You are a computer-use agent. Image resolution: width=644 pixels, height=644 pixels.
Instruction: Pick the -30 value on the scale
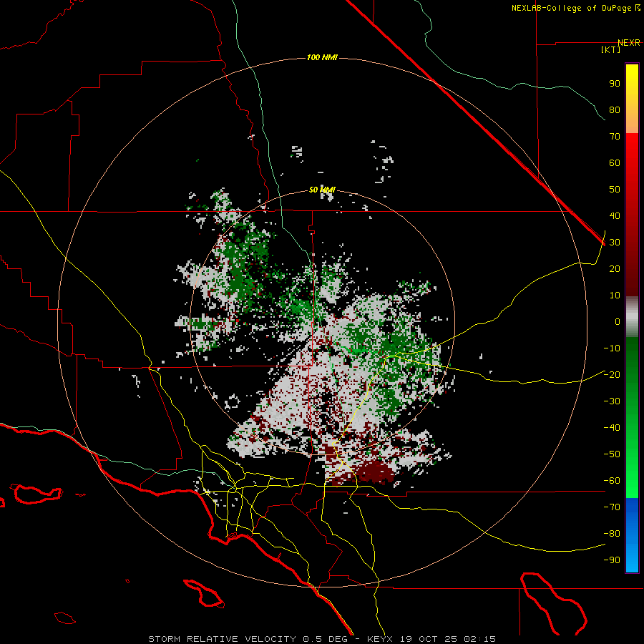612,401
